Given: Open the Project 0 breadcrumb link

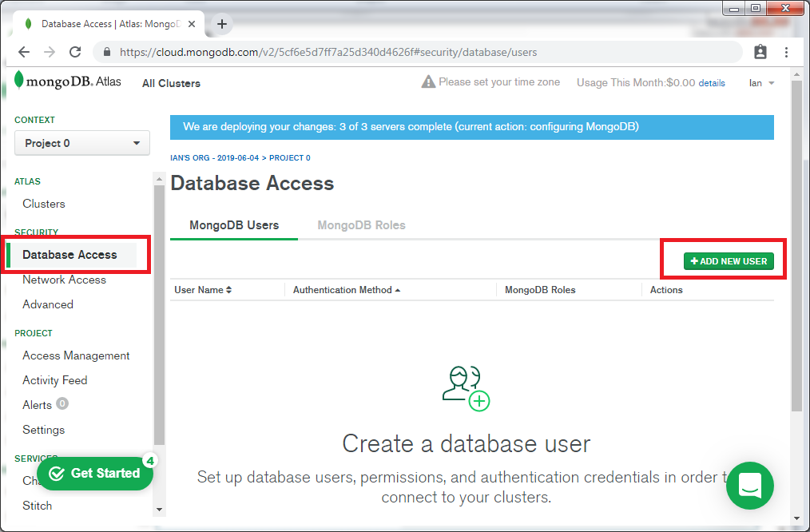Looking at the screenshot, I should click(290, 157).
